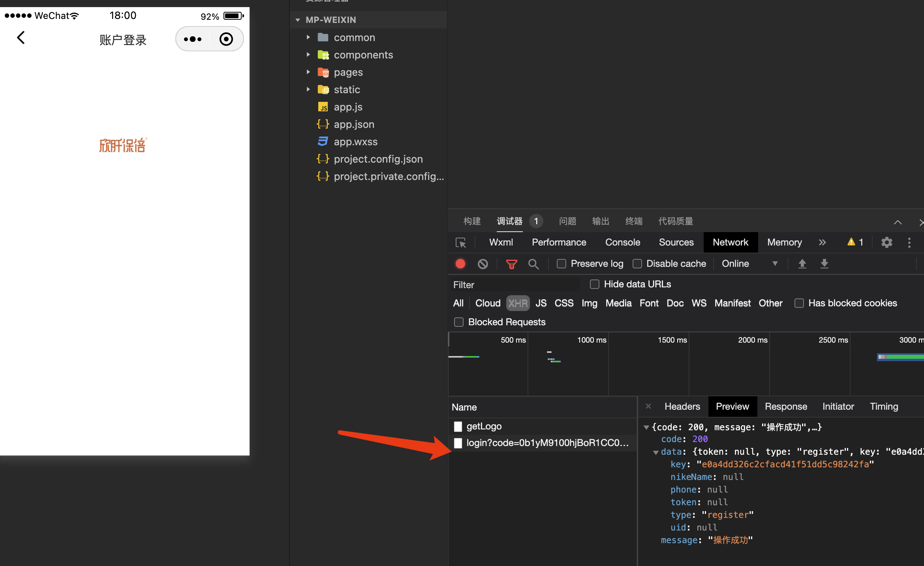Filter requests by Img
The height and width of the screenshot is (566, 924).
pyautogui.click(x=589, y=303)
